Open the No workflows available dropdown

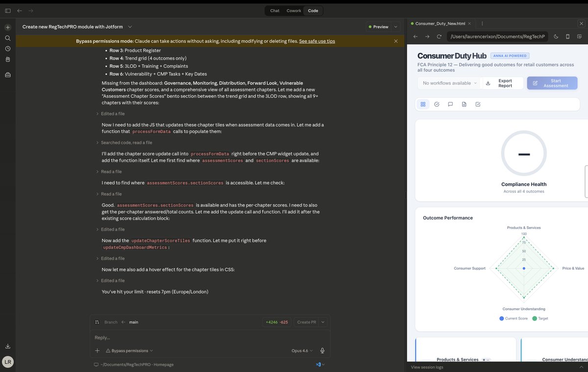tap(449, 83)
